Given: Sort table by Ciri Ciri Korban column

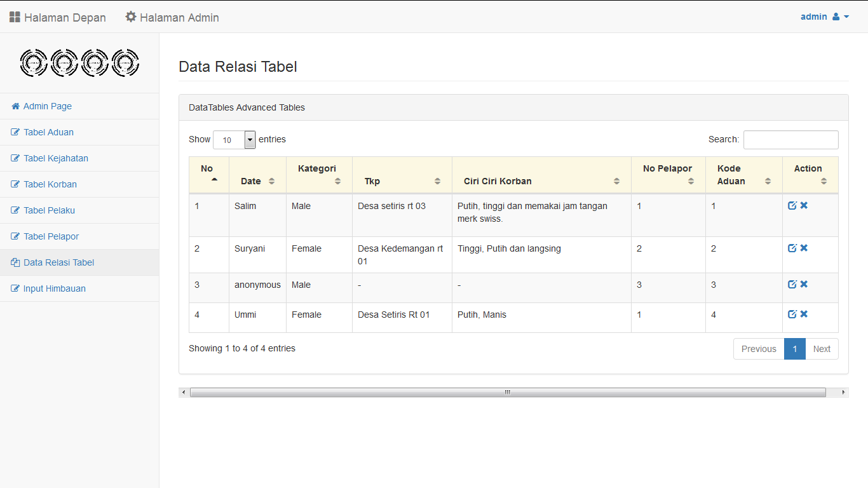Looking at the screenshot, I should [x=541, y=181].
